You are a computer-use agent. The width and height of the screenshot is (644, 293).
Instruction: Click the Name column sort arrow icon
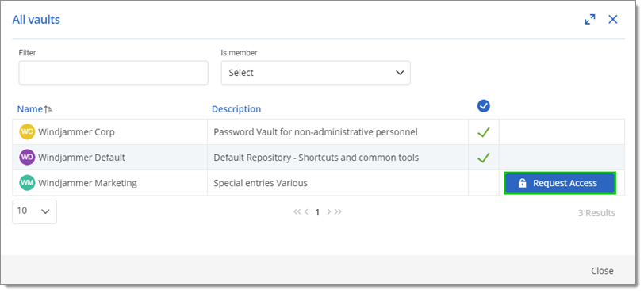49,109
